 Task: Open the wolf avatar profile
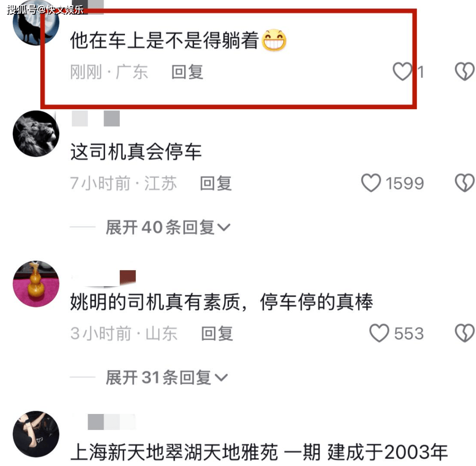[x=36, y=24]
